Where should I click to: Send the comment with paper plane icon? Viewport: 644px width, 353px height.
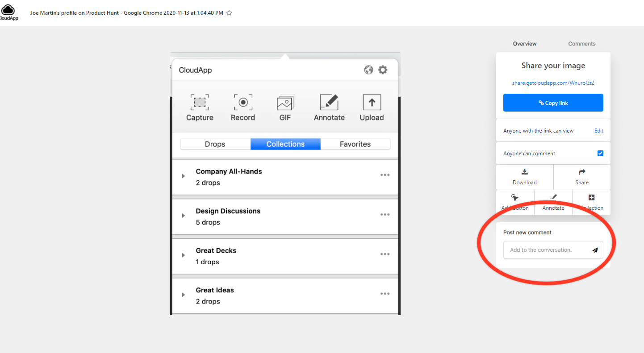[595, 250]
